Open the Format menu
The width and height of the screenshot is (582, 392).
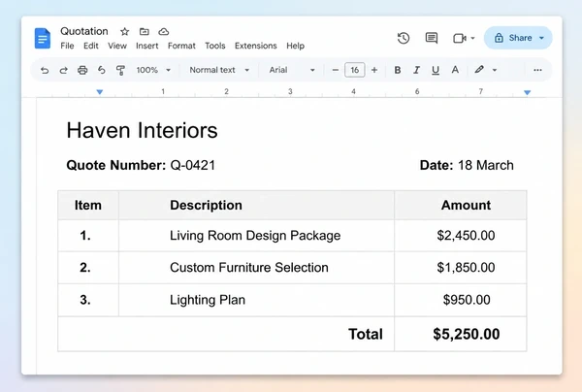coord(181,46)
